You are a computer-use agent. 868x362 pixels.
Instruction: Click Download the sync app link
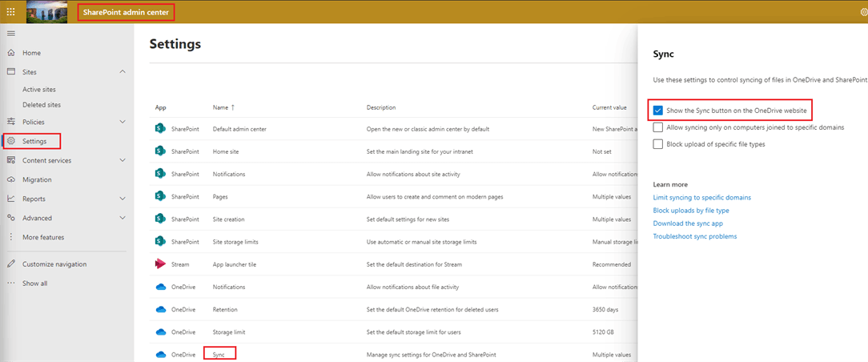(688, 223)
